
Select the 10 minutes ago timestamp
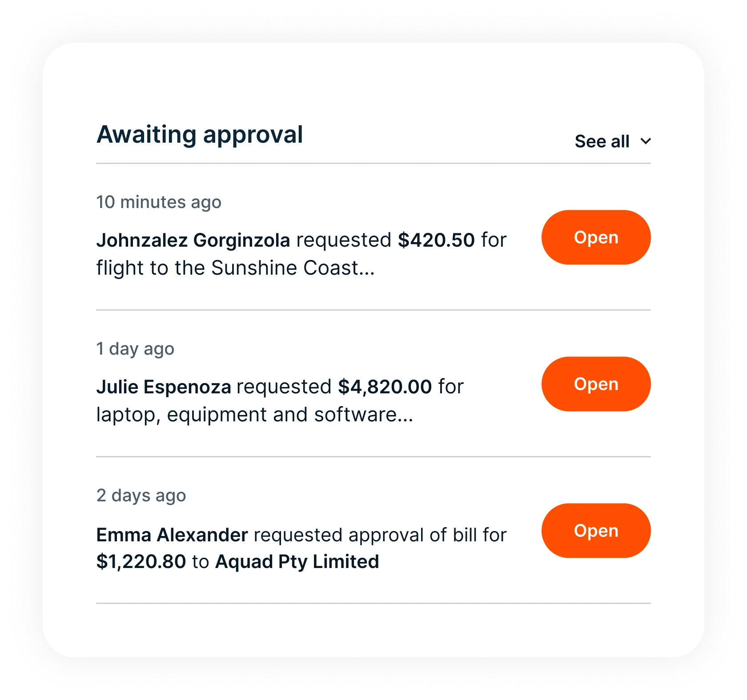[x=159, y=201]
